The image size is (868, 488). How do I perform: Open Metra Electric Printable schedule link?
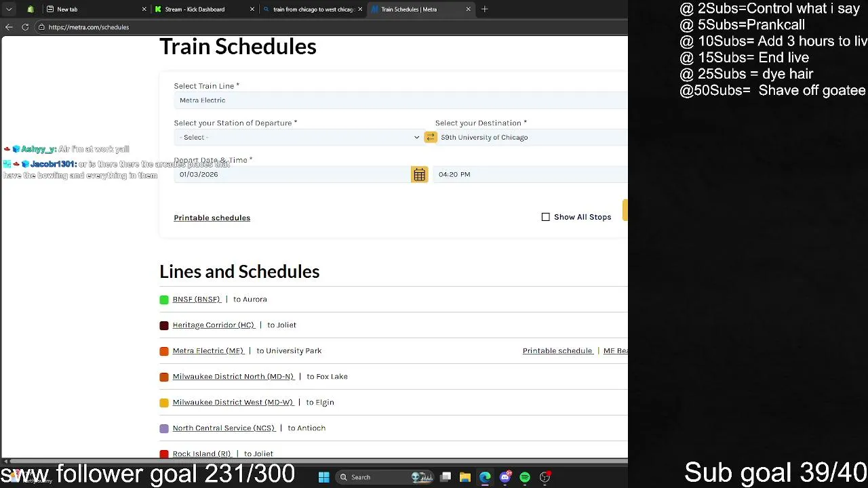[x=557, y=350]
